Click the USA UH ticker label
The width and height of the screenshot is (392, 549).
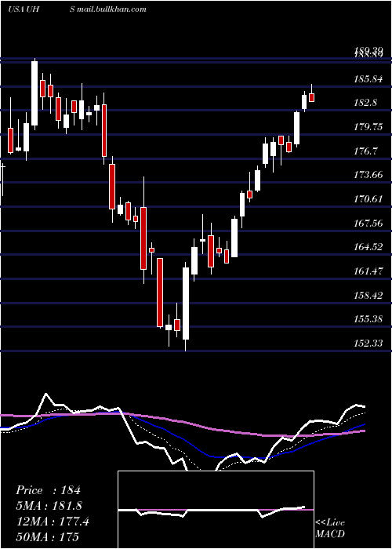coord(23,9)
